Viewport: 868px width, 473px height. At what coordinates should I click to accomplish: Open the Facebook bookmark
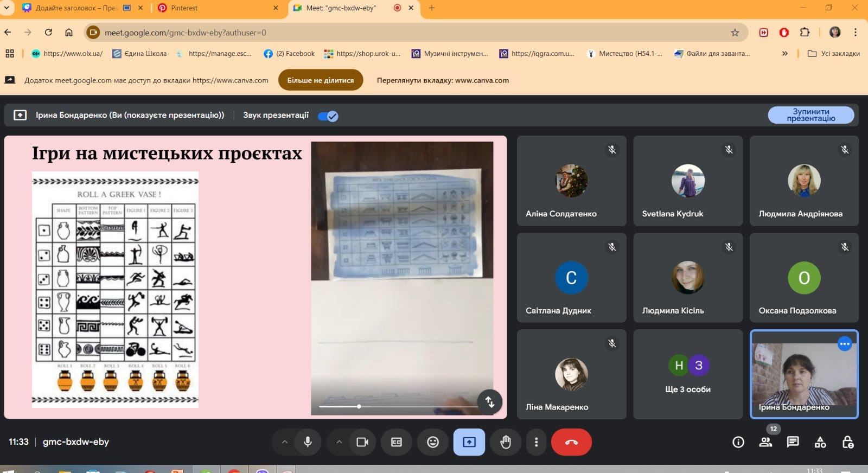click(289, 53)
